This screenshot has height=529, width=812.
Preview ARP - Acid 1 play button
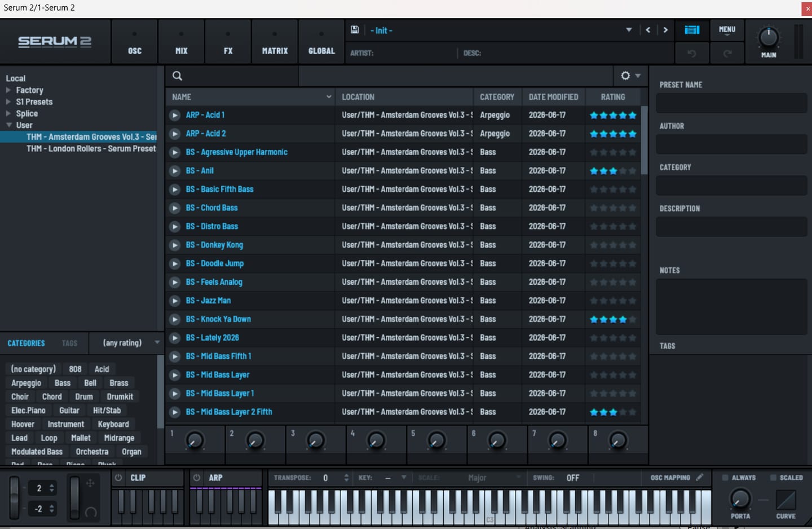(x=175, y=115)
